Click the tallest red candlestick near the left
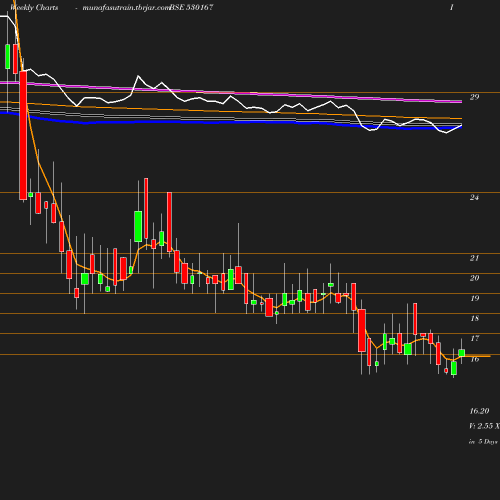Screen dimensions: 500x500 click(23, 135)
